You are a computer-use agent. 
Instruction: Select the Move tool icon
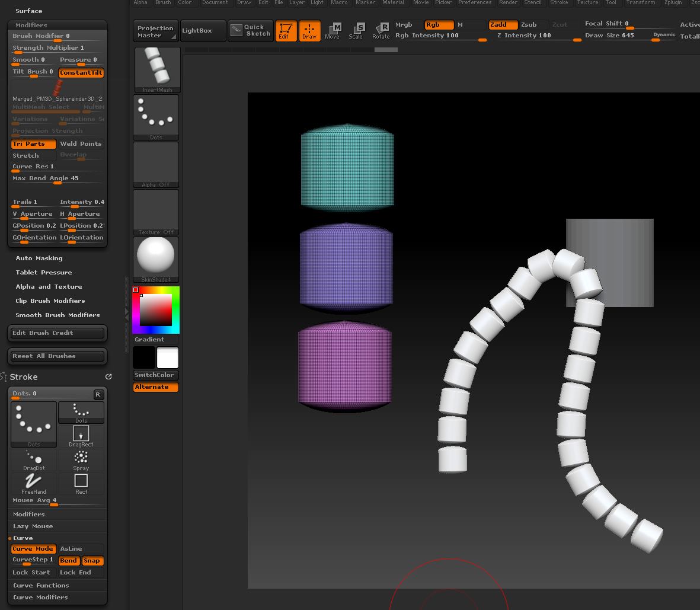pyautogui.click(x=333, y=31)
